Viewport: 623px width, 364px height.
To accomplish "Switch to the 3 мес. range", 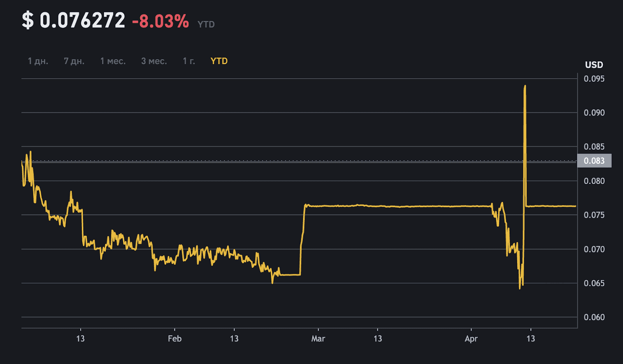I will point(154,61).
